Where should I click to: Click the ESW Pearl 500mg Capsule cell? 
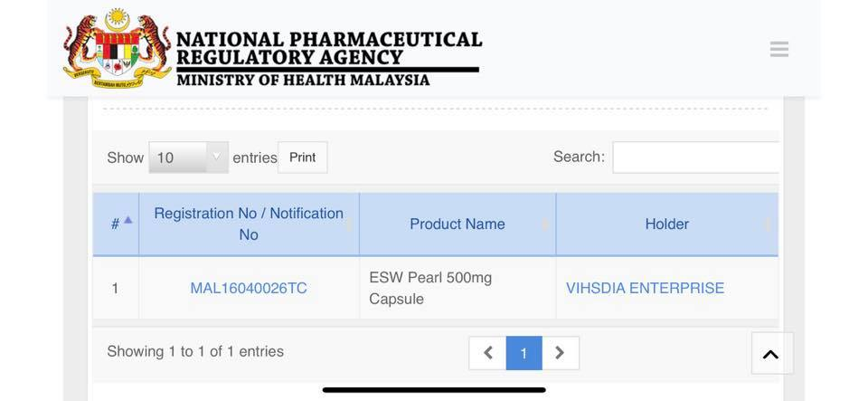[x=430, y=288]
